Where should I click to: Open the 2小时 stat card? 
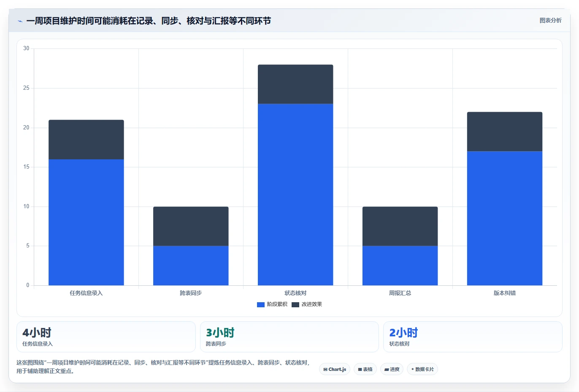473,337
